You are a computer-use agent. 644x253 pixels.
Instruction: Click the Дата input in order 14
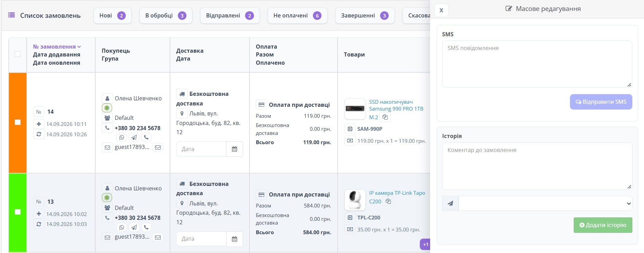click(201, 149)
